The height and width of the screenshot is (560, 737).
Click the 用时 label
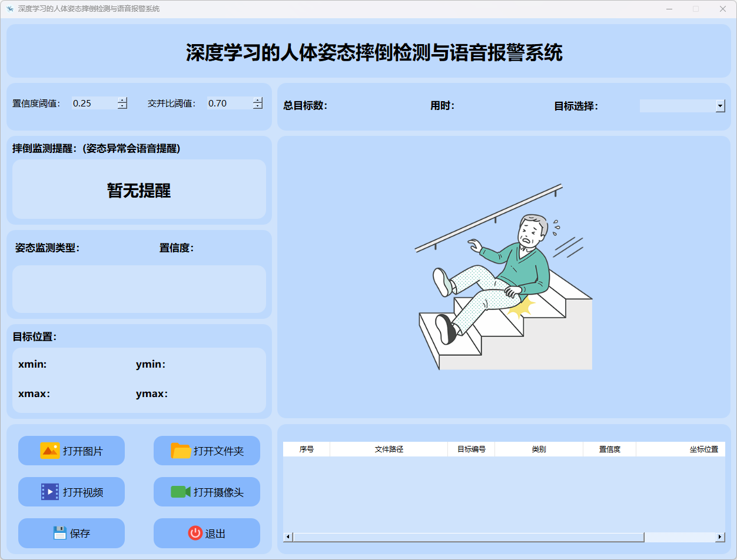[x=442, y=106]
